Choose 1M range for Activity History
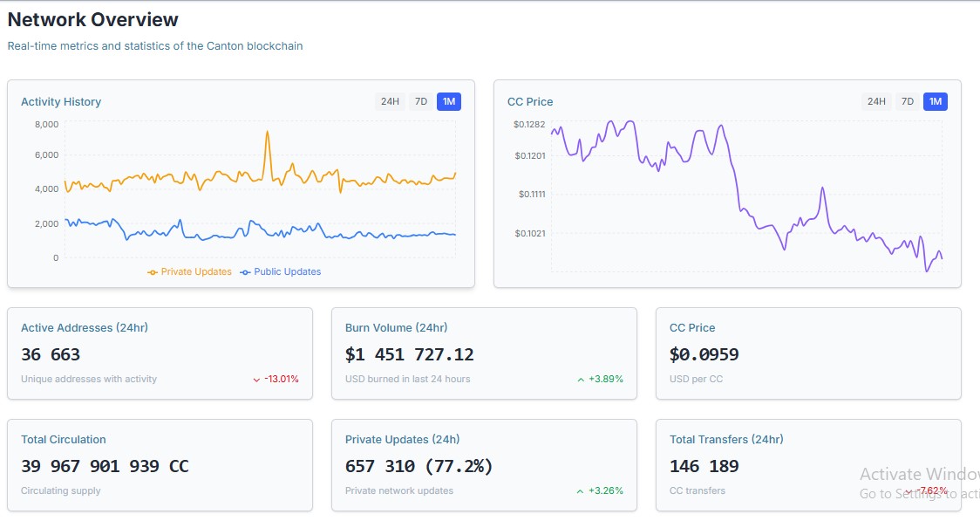 click(x=449, y=101)
